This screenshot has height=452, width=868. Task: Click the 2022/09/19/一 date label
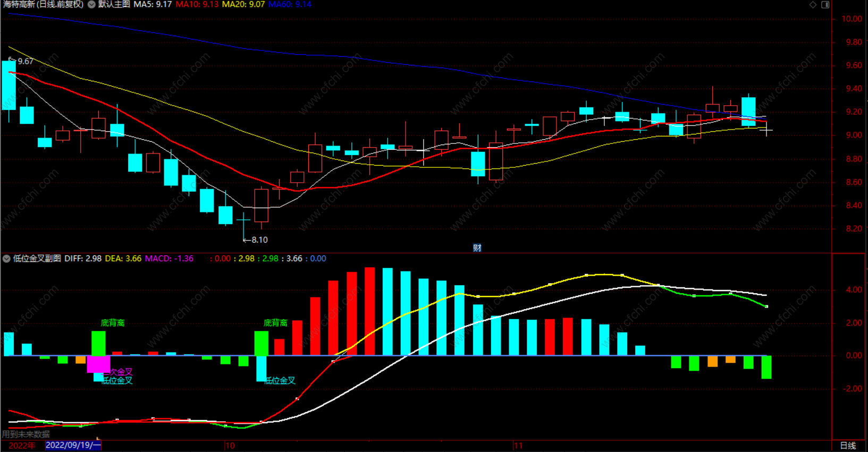pos(73,445)
